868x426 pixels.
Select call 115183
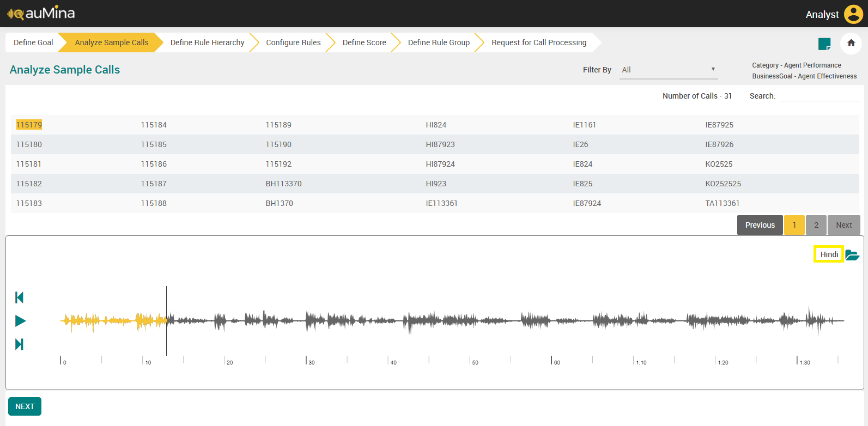click(x=29, y=203)
